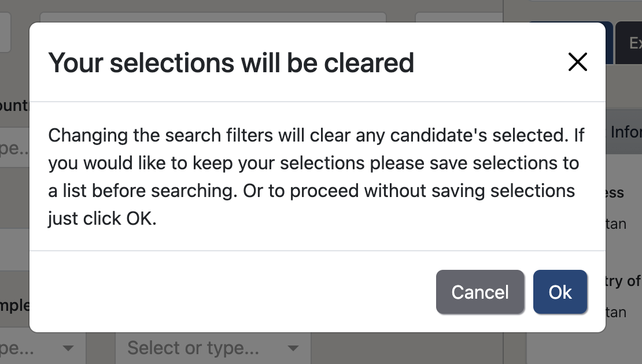This screenshot has width=642, height=364.
Task: Switch to the Information tab
Action: [626, 132]
